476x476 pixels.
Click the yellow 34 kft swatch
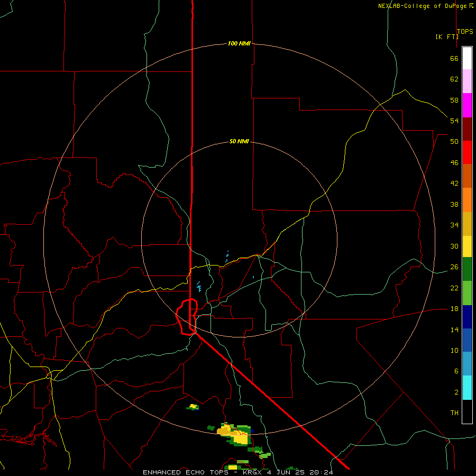(467, 246)
